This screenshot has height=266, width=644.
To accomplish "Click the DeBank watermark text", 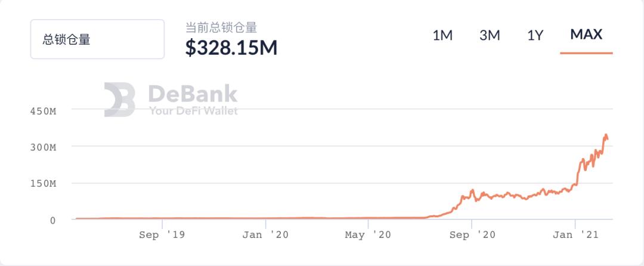I will (x=193, y=94).
